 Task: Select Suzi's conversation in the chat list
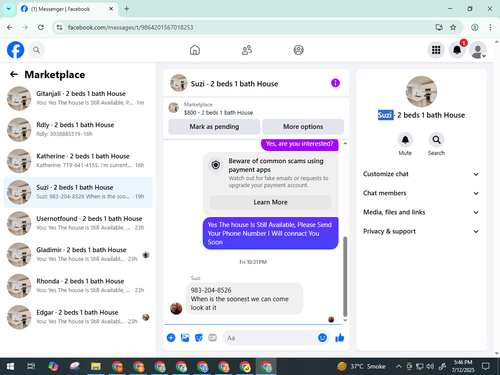78,192
